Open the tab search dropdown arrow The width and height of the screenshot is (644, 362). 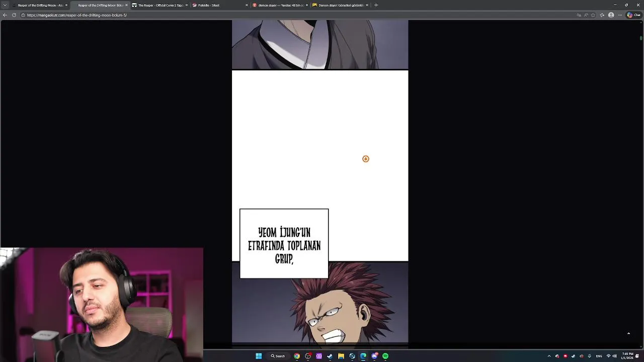click(x=5, y=5)
